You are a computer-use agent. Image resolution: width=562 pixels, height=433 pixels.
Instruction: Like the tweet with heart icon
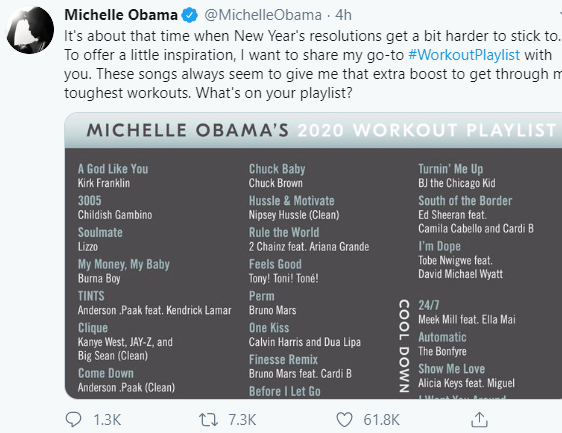tap(344, 420)
